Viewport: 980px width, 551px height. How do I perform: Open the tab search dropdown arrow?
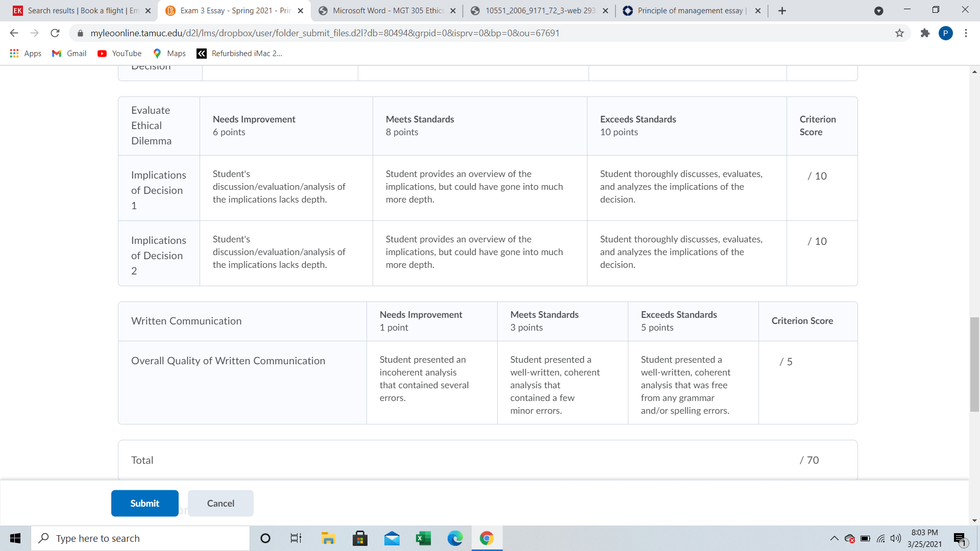[878, 11]
